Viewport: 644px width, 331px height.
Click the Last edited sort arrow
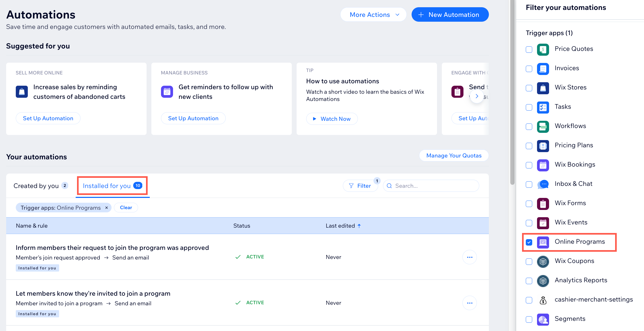(359, 226)
